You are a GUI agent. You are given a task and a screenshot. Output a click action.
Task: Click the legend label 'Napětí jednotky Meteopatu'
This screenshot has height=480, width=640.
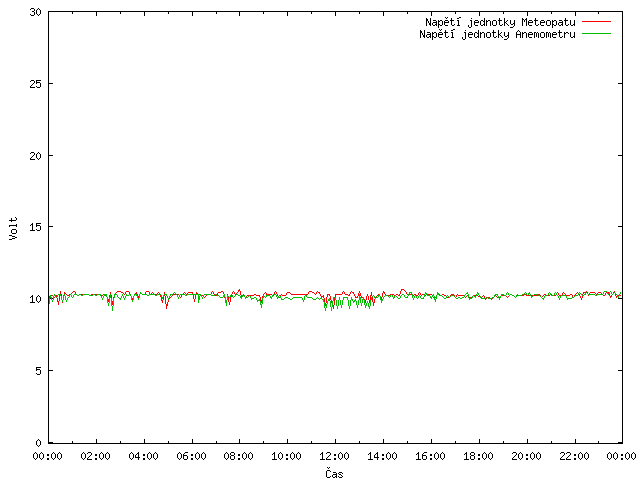click(500, 22)
